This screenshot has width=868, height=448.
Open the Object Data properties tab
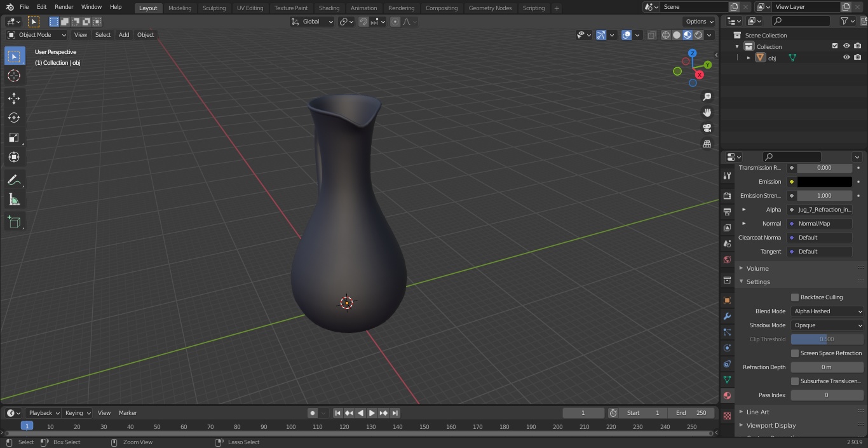click(728, 379)
